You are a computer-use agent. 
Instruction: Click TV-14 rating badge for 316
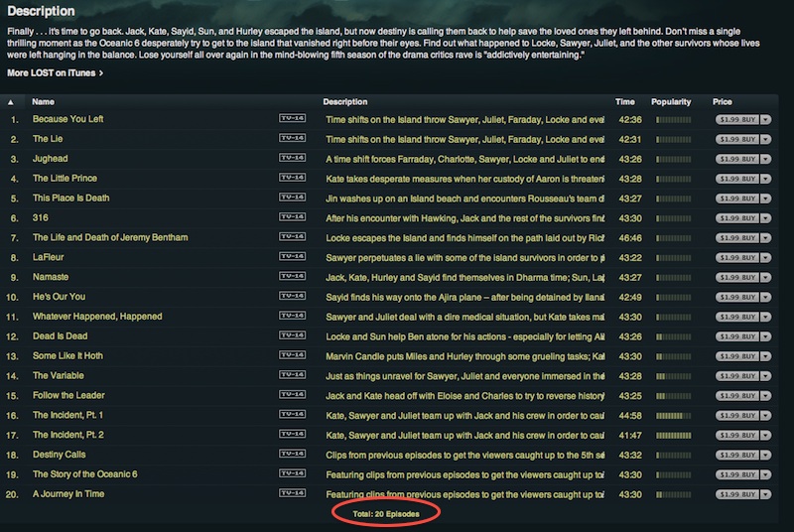[x=292, y=216]
